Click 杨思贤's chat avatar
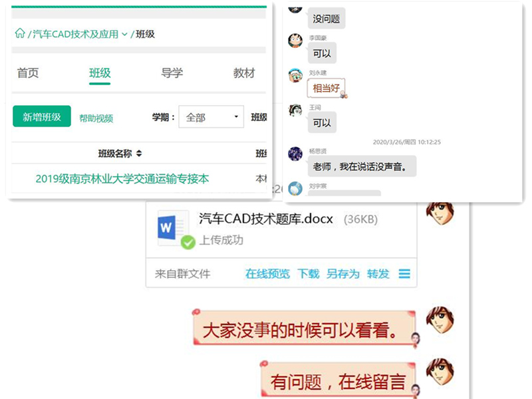The width and height of the screenshot is (532, 399). click(x=295, y=154)
